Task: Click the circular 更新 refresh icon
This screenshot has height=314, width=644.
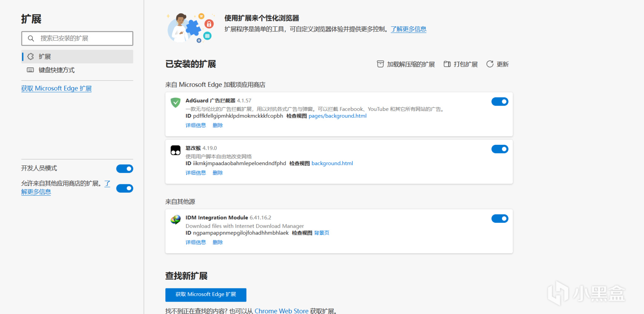Action: click(x=490, y=64)
